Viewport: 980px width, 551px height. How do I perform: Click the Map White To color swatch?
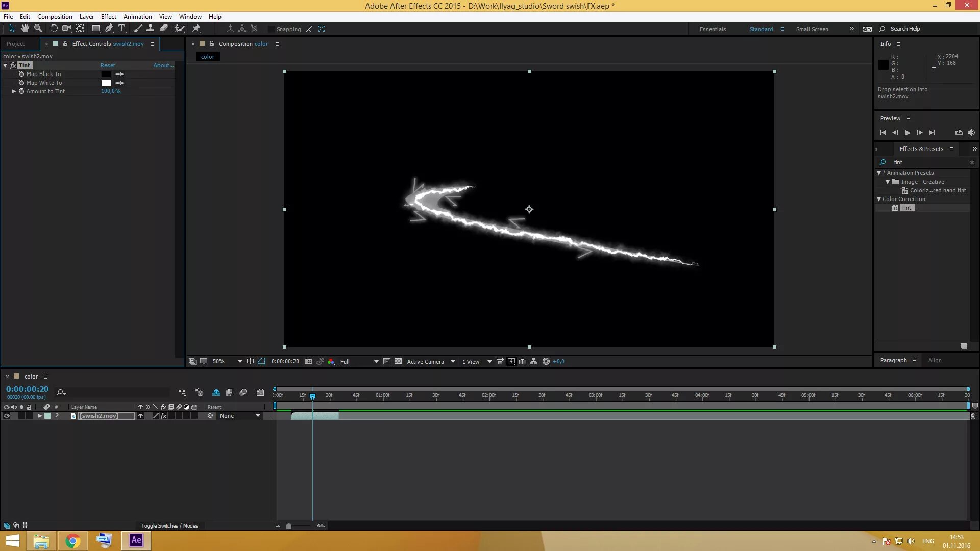[x=106, y=83]
